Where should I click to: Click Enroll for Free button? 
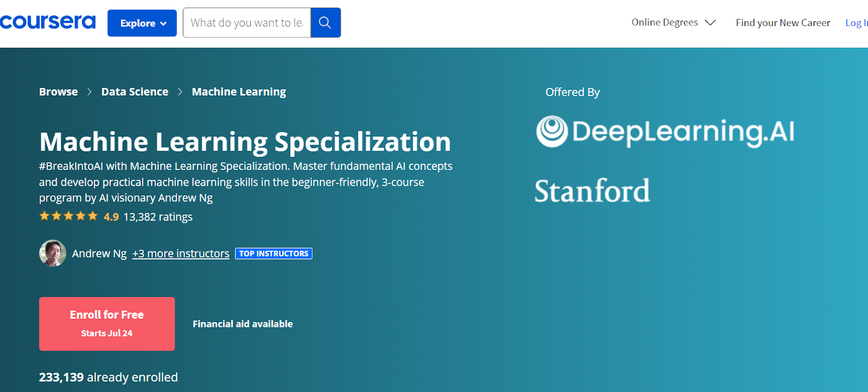click(107, 324)
